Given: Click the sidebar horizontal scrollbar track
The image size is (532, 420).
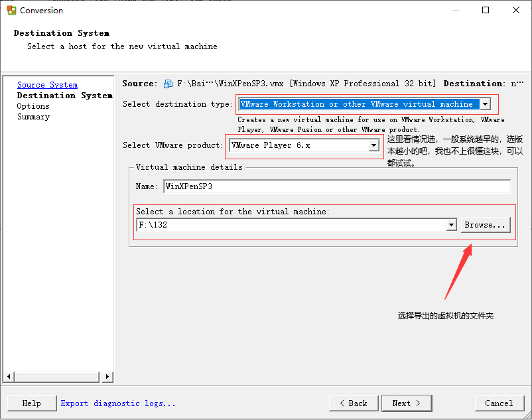Looking at the screenshot, I should coord(56,376).
